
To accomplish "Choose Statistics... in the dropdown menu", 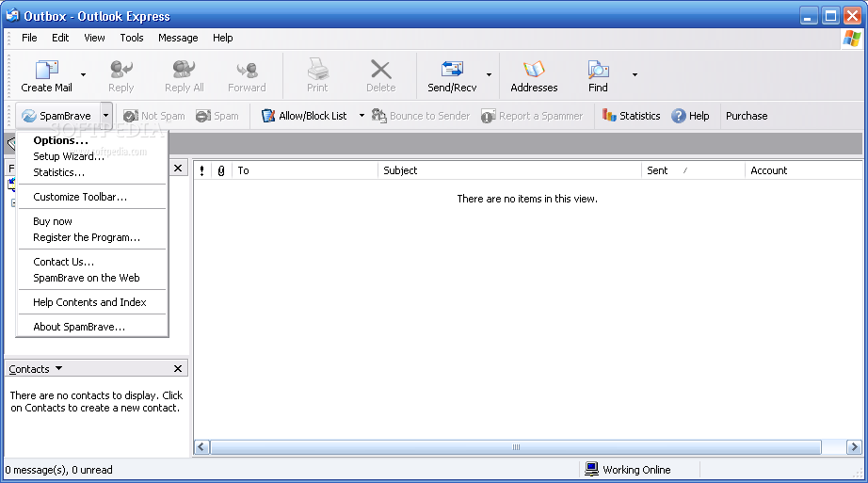I will 92,172.
